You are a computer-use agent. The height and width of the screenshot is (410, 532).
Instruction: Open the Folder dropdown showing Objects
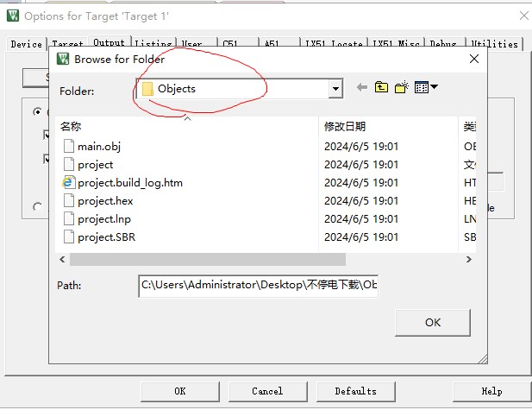(335, 89)
